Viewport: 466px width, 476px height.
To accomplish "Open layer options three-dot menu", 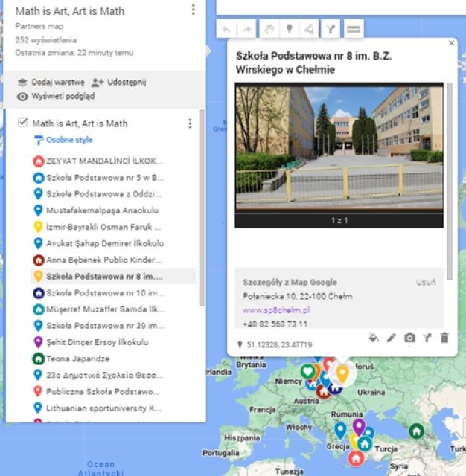I will (190, 123).
